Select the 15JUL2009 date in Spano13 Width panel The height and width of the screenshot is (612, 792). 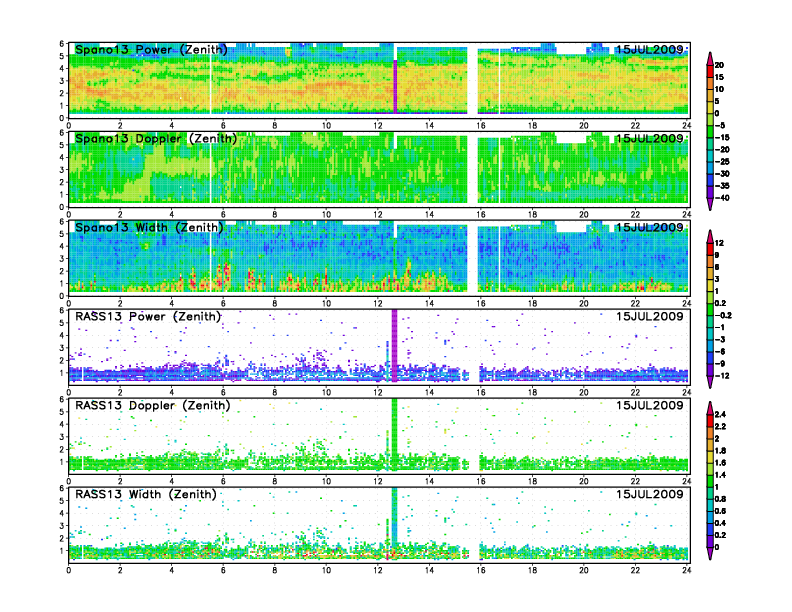[649, 227]
